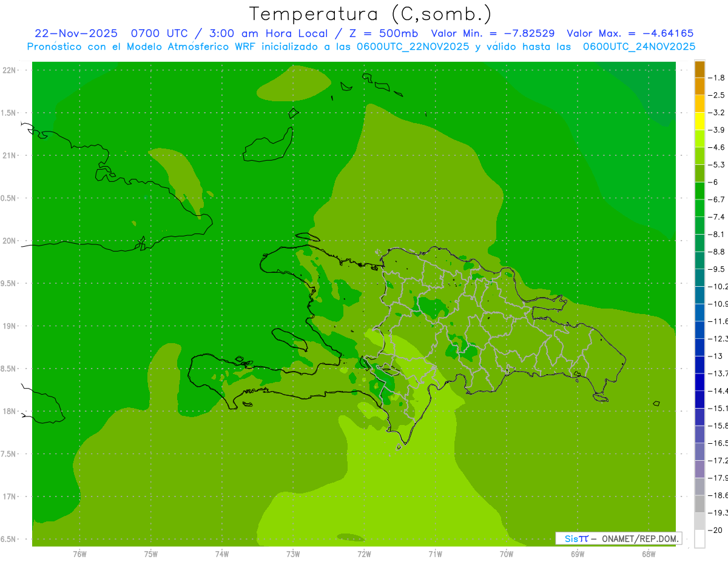Click the color swatch between -6 and -6.7
Image resolution: width=728 pixels, height=562 pixels.
(x=700, y=190)
